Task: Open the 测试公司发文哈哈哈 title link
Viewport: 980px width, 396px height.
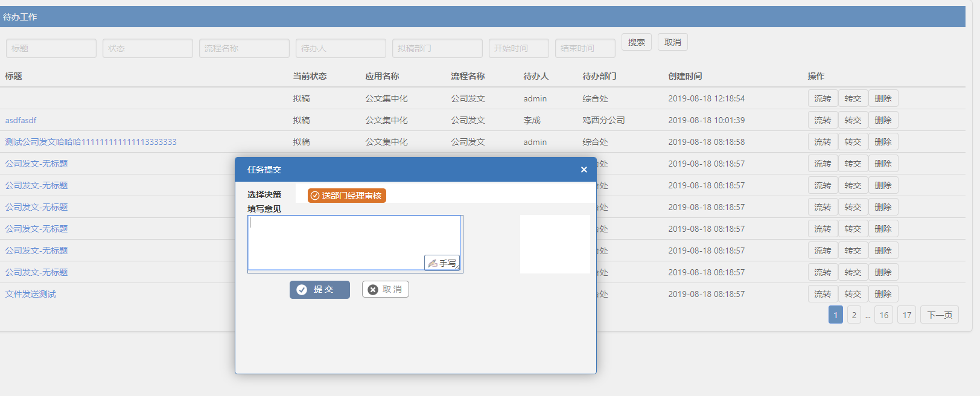Action: tap(91, 142)
